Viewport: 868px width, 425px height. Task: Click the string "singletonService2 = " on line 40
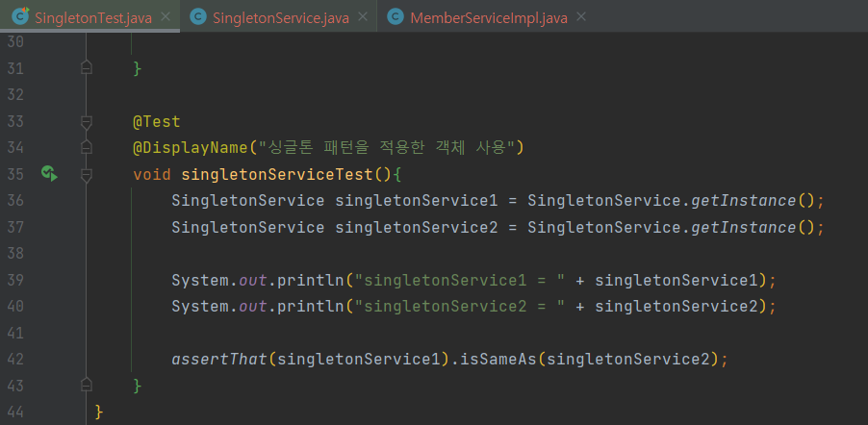coord(459,306)
